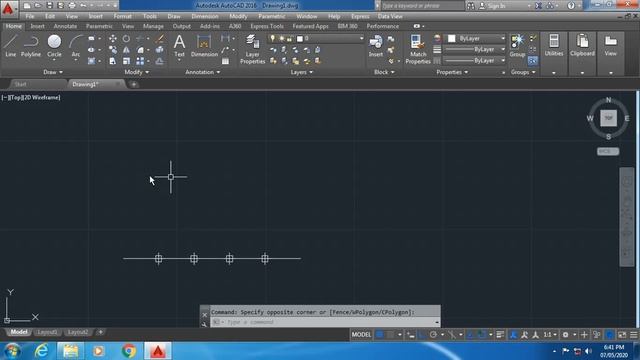
Task: Activate the Scale tool in Modify panel
Action: tap(127, 61)
